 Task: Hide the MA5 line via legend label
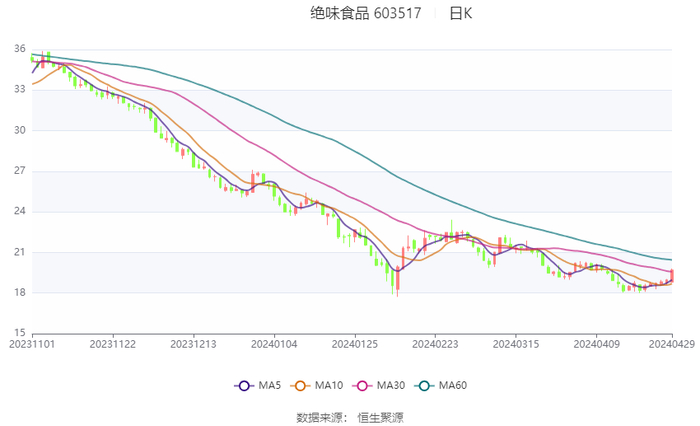(x=270, y=385)
